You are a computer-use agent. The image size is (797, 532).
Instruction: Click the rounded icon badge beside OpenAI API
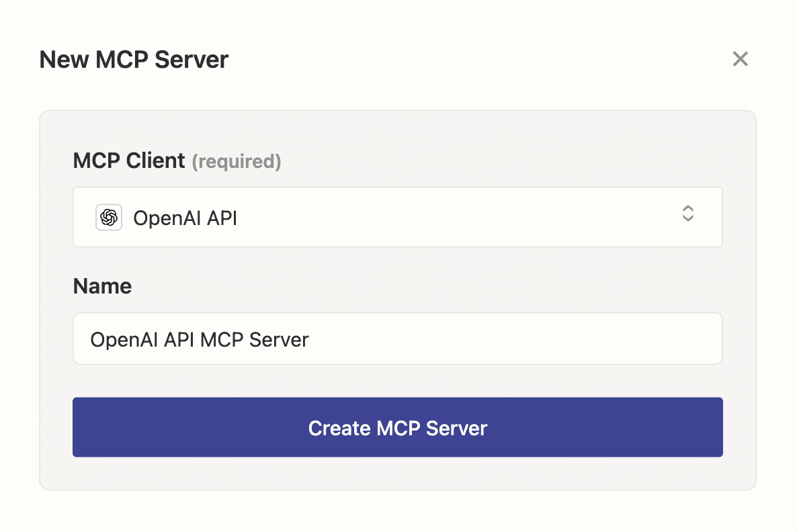click(x=108, y=217)
